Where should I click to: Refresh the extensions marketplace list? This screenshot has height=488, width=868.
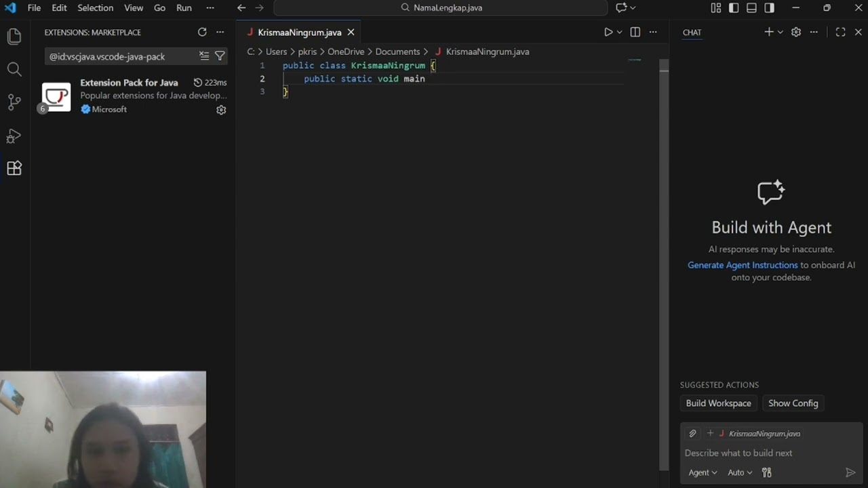point(202,32)
